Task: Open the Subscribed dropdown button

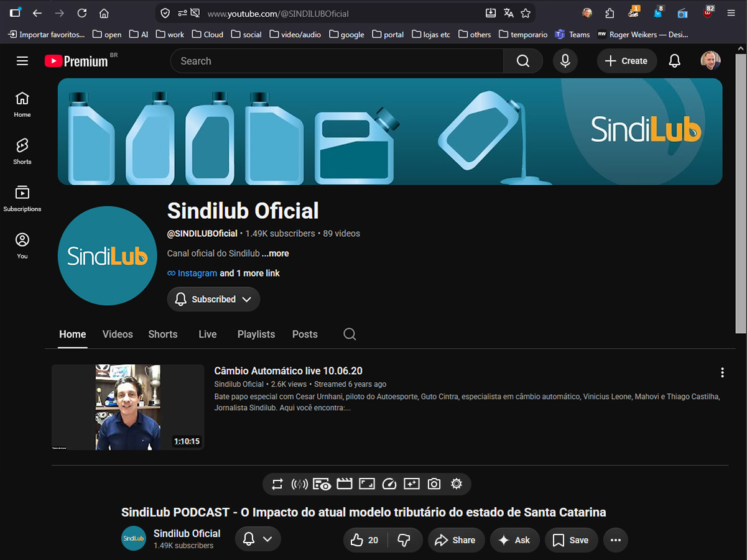Action: pyautogui.click(x=213, y=300)
